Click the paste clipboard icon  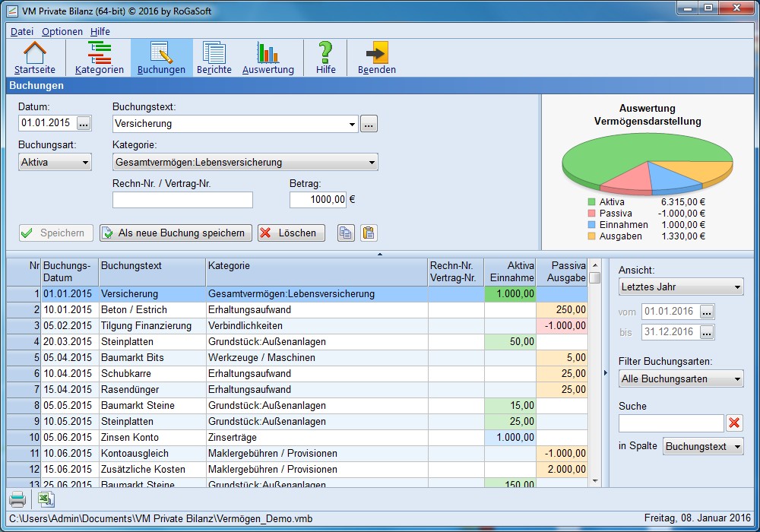(369, 233)
